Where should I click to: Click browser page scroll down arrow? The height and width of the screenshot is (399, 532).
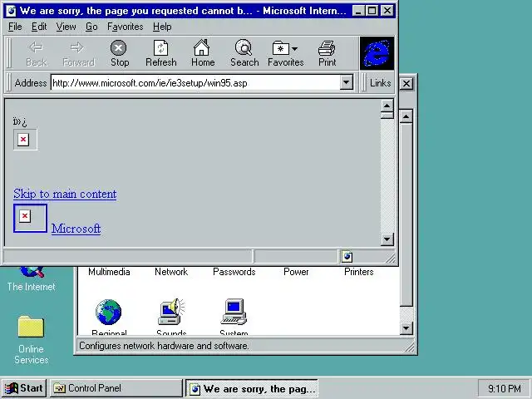click(x=387, y=239)
